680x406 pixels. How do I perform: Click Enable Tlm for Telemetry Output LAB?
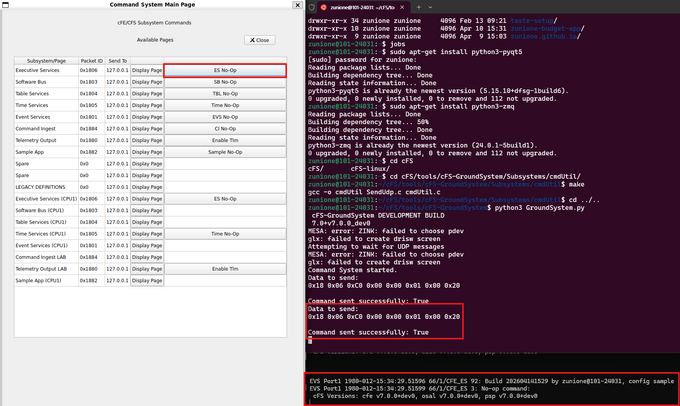[224, 269]
